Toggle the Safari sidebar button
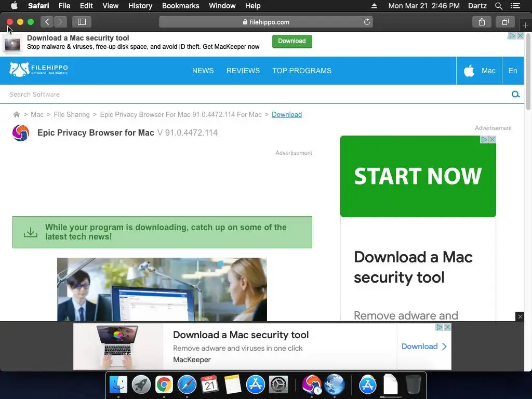 82,22
